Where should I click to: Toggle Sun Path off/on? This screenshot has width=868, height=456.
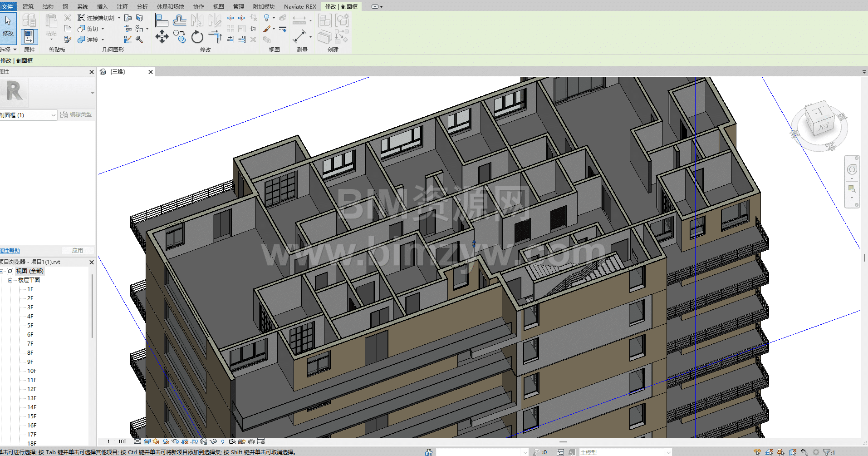pos(157,441)
